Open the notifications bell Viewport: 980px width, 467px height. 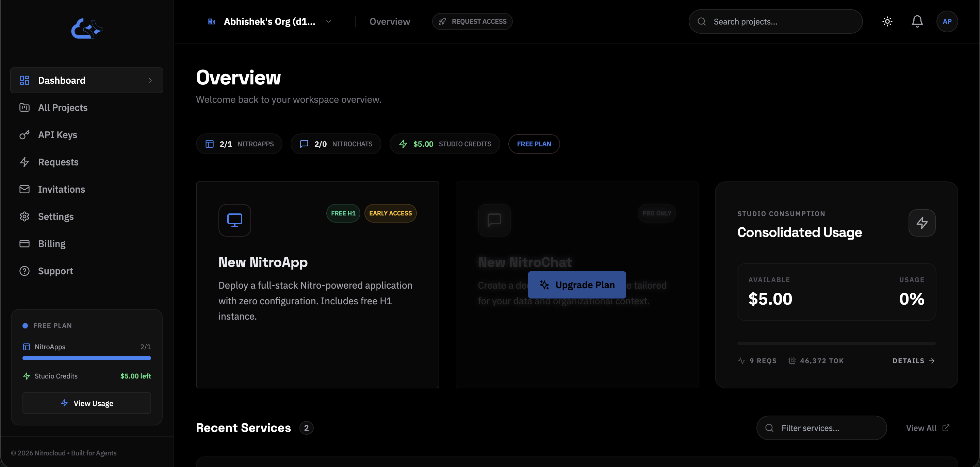coord(917,22)
